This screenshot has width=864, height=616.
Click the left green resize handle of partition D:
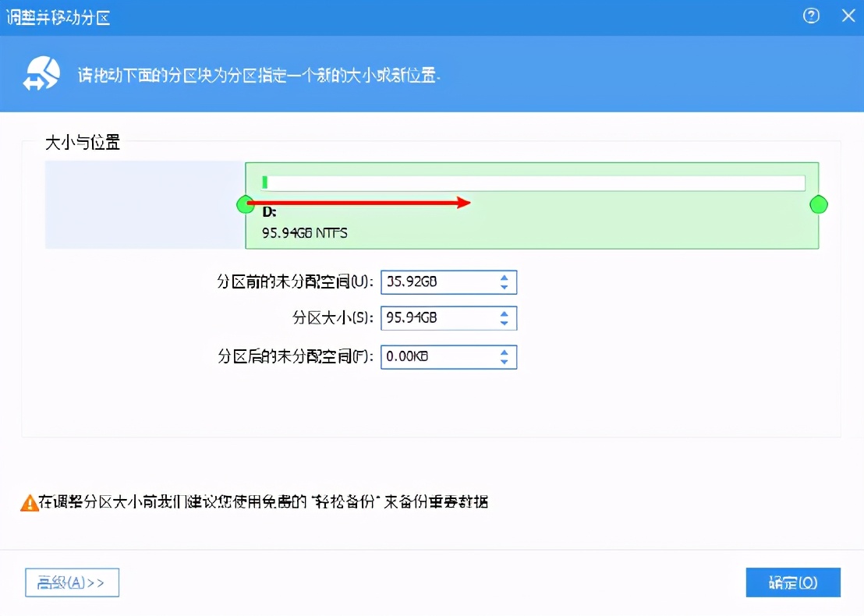[246, 204]
